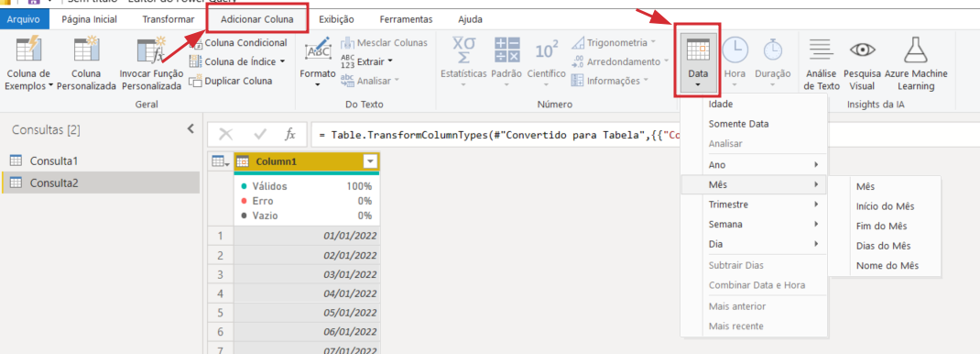The image size is (980, 354).
Task: Click the Data calendar icon
Action: pos(698,50)
